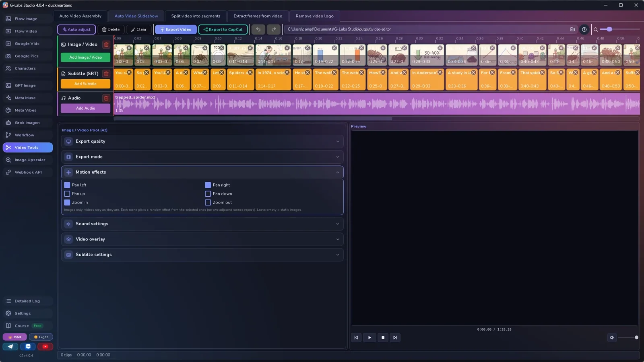Remove subtitle clip 'In 1974, a scie'
The image size is (644, 362).
coord(287,73)
